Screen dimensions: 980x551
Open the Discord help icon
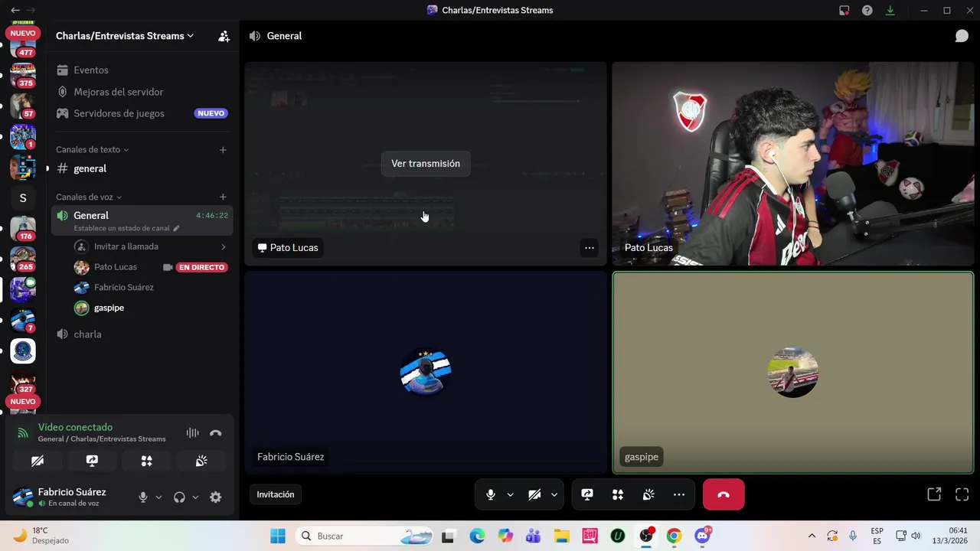(867, 10)
